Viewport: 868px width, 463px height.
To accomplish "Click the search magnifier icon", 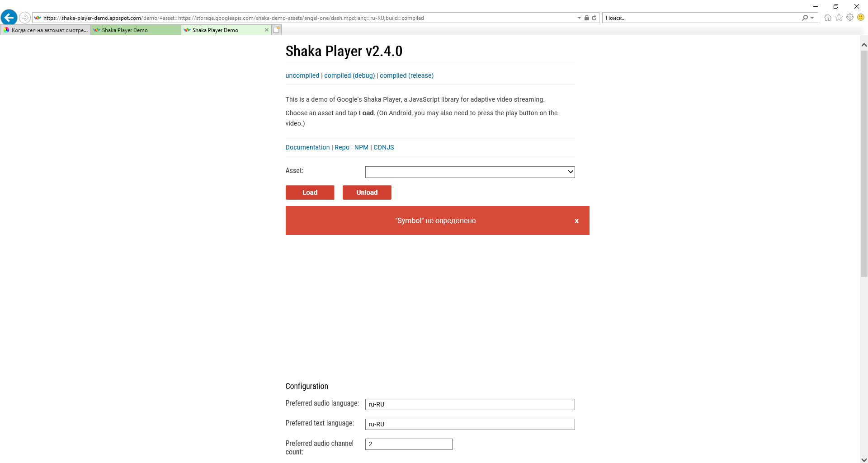I will [x=805, y=18].
